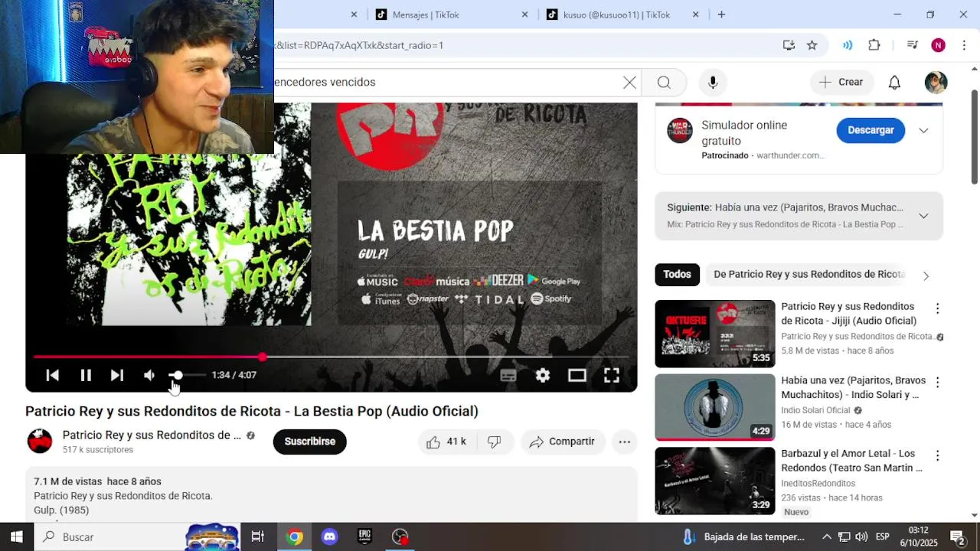
Task: Toggle subtitles in the video player
Action: (508, 375)
